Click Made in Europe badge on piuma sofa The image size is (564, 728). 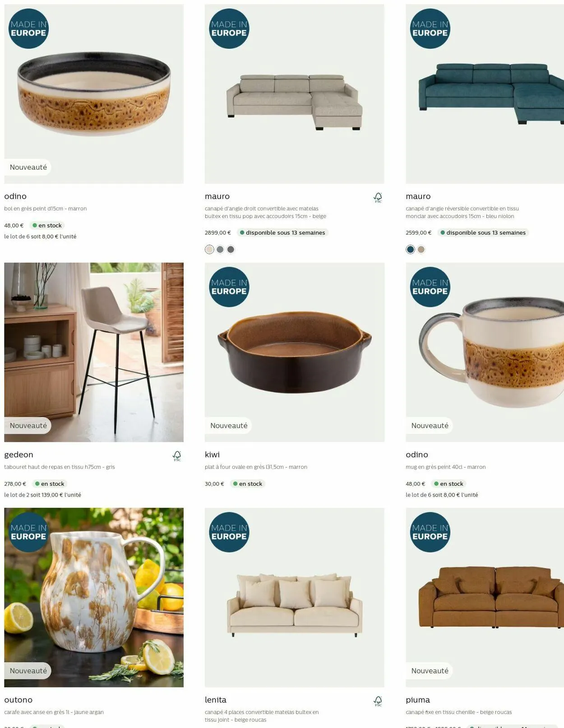(430, 532)
